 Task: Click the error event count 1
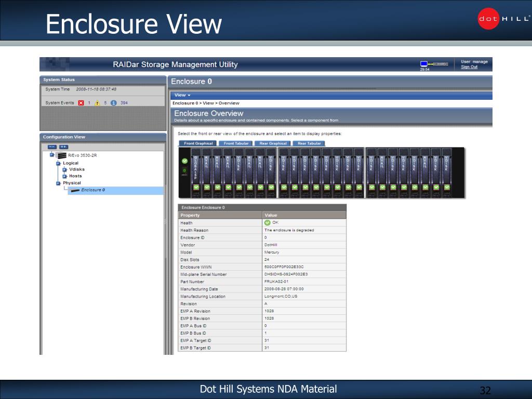(89, 103)
